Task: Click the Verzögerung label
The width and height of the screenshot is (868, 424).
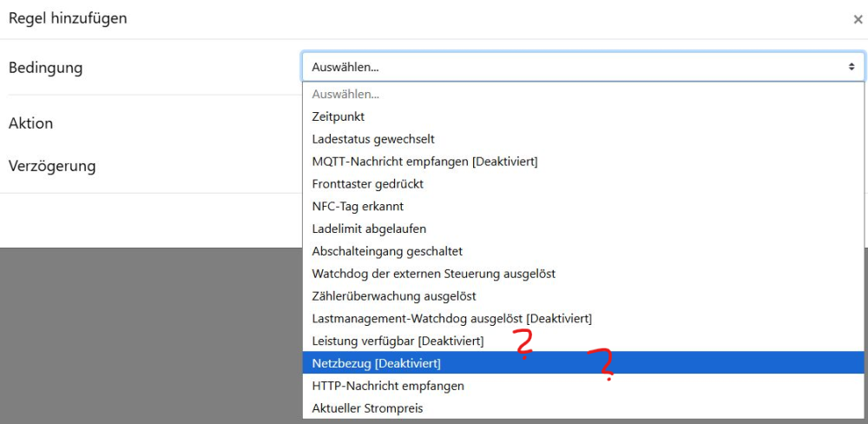Action: pos(52,166)
